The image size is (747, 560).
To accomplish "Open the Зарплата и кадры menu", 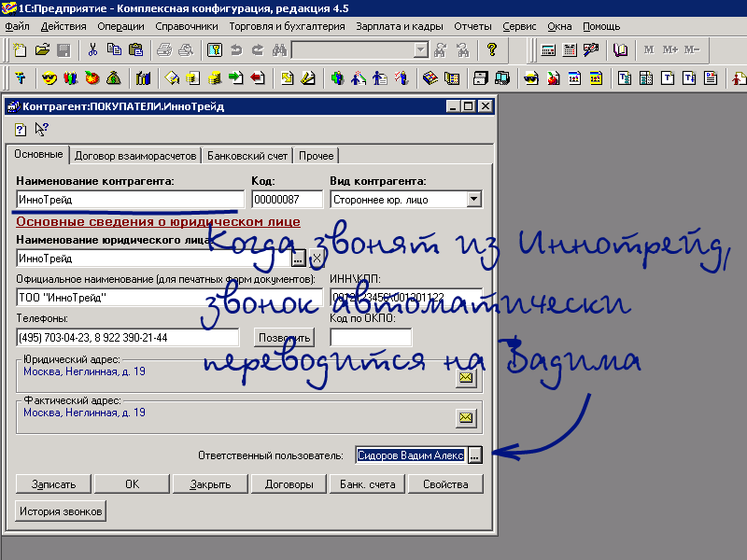I will point(400,26).
